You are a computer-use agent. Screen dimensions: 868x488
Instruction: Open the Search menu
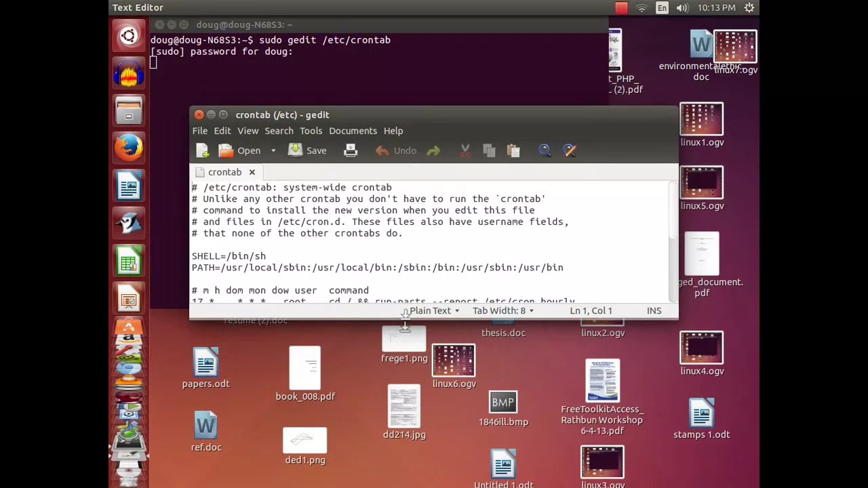click(279, 131)
